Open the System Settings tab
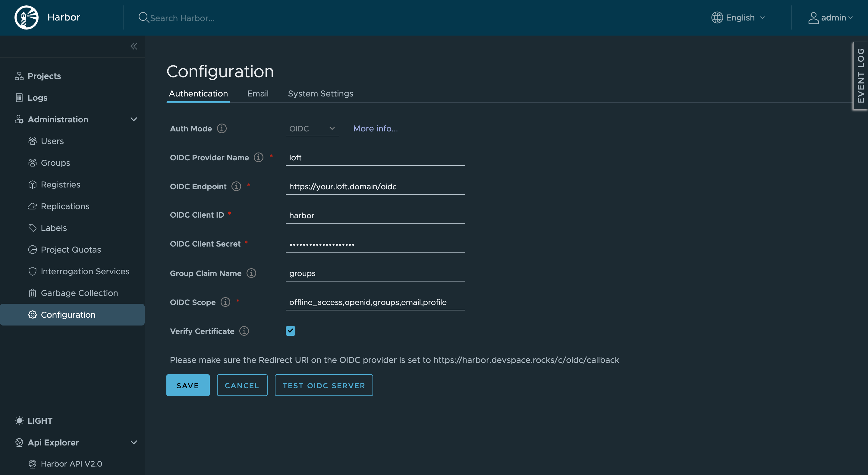 pos(320,94)
